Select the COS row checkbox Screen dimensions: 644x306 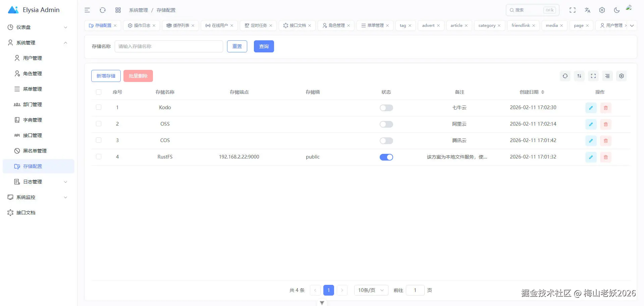pos(99,140)
